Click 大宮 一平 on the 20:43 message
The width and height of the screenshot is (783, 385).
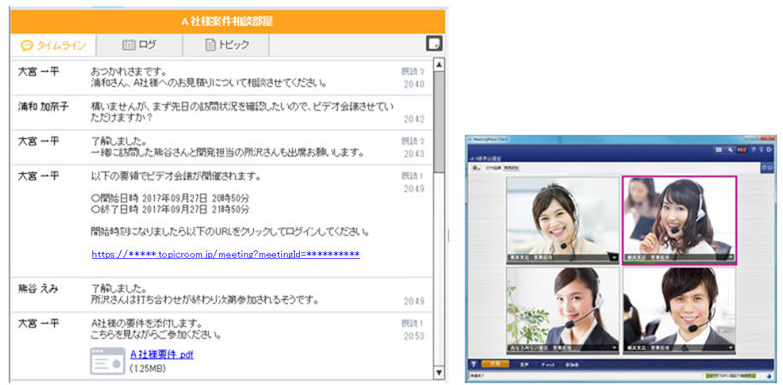[38, 141]
